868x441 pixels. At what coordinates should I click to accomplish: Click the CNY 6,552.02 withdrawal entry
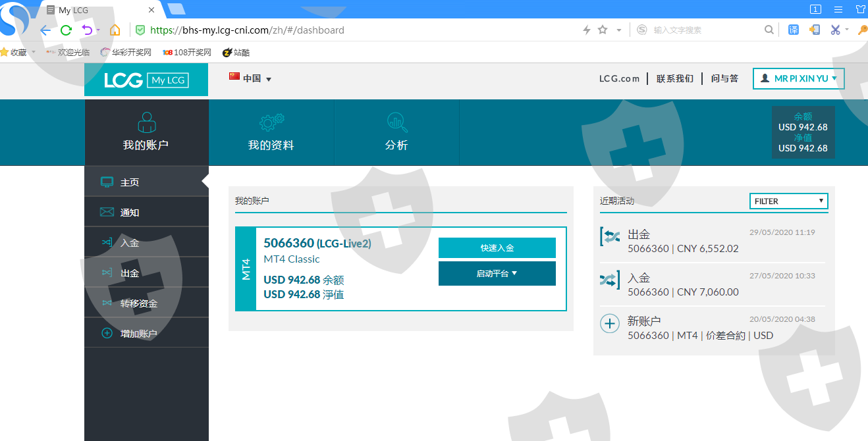683,249
